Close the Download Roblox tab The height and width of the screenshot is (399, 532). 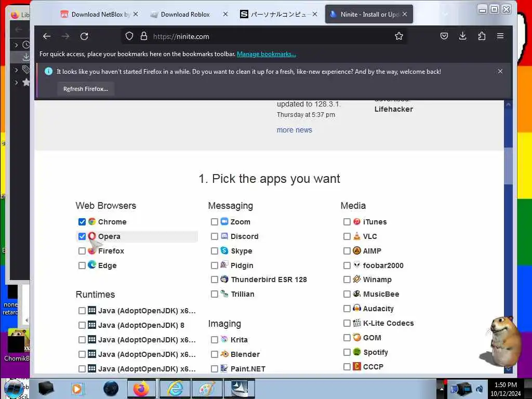tap(225, 14)
